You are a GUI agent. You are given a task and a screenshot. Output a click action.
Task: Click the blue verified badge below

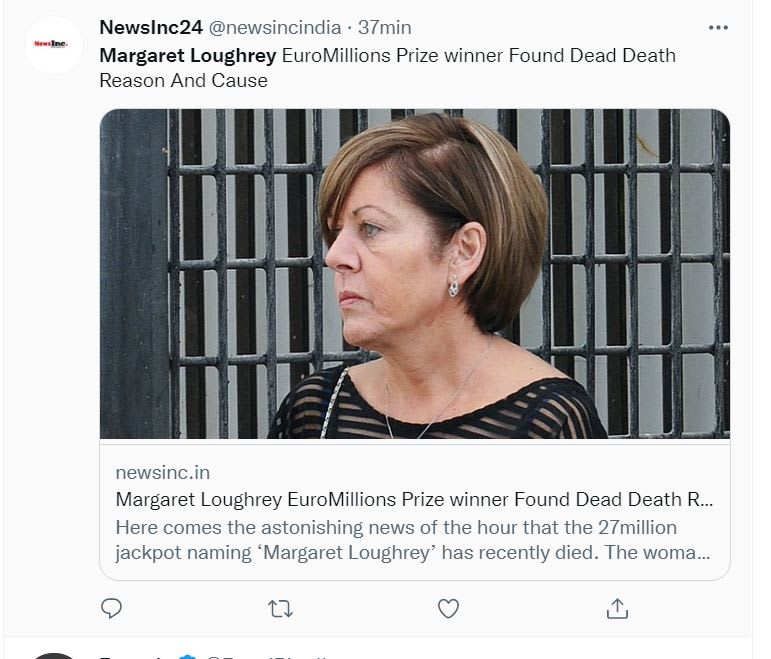coord(187,656)
